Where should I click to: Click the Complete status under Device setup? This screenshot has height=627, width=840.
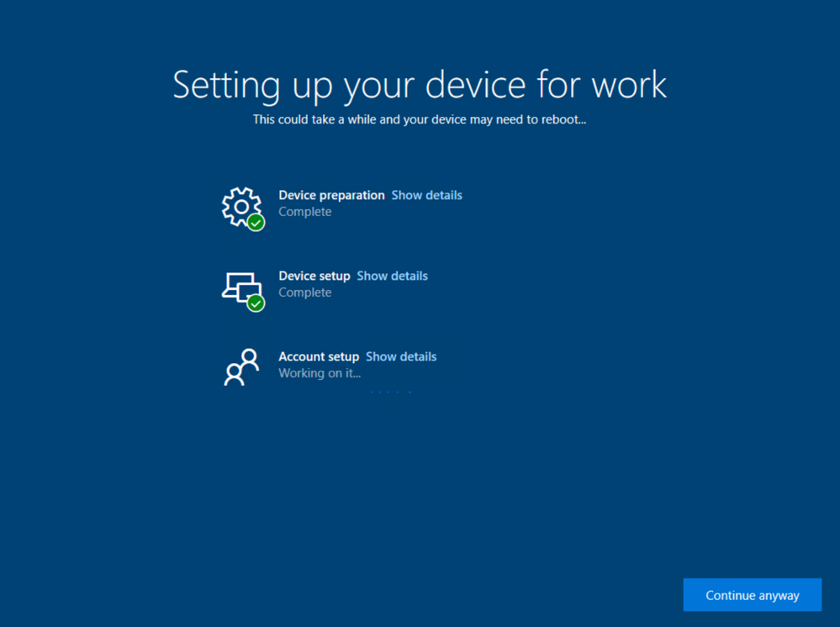[x=305, y=292]
